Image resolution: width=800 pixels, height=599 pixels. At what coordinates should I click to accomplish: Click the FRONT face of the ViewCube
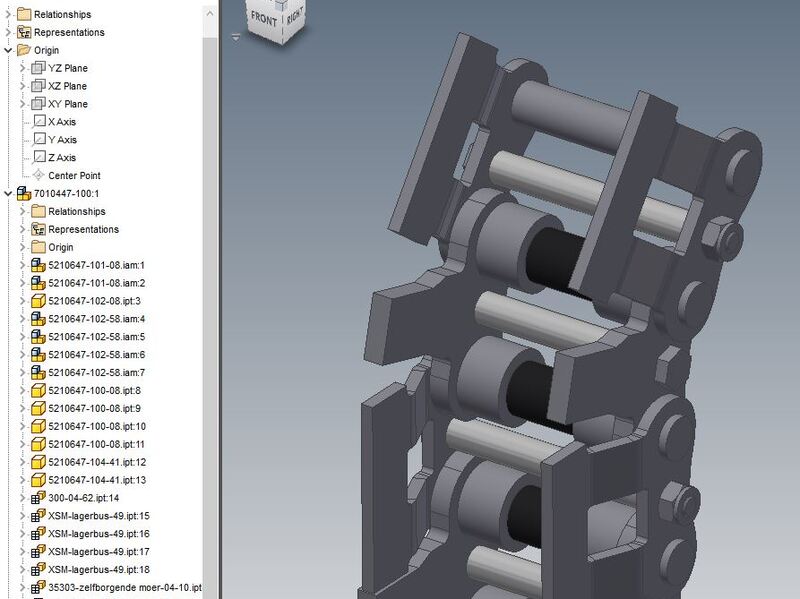coord(264,18)
